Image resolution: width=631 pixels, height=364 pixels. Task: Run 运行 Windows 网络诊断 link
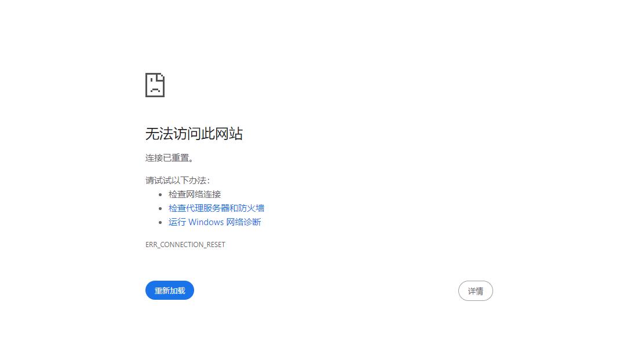click(214, 222)
